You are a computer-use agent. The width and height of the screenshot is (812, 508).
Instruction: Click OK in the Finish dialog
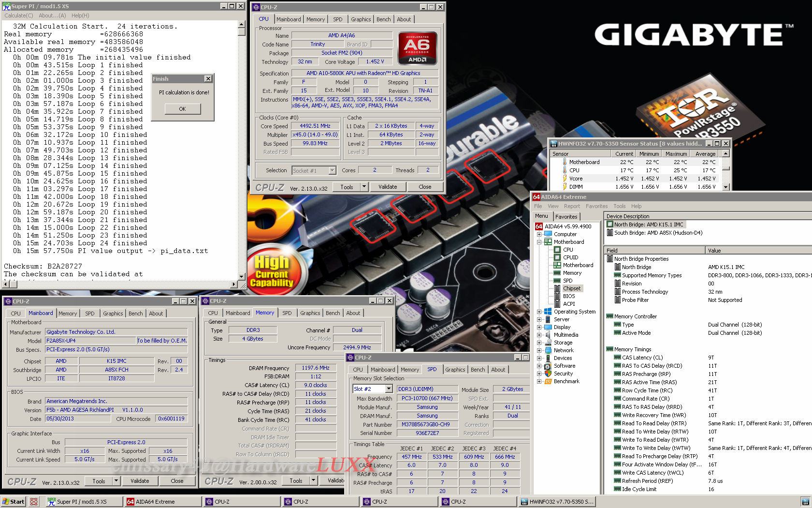click(x=182, y=109)
